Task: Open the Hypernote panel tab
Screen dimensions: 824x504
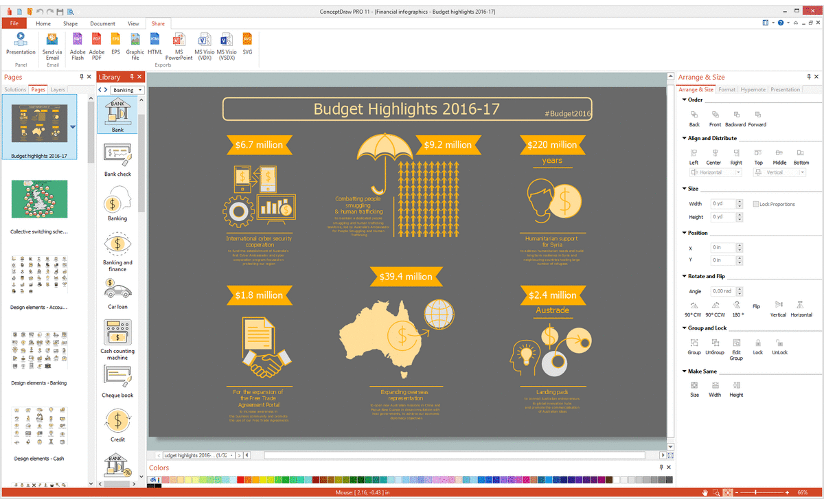Action: (x=753, y=90)
